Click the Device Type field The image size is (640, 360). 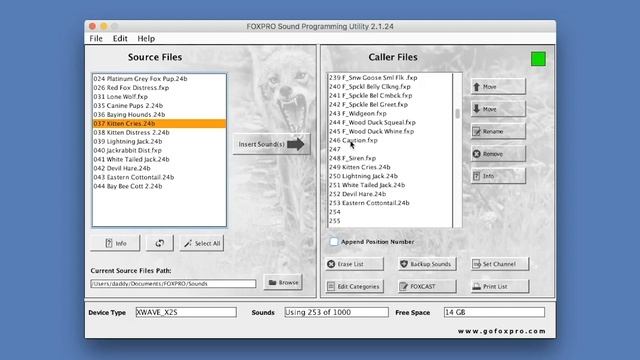pos(186,312)
